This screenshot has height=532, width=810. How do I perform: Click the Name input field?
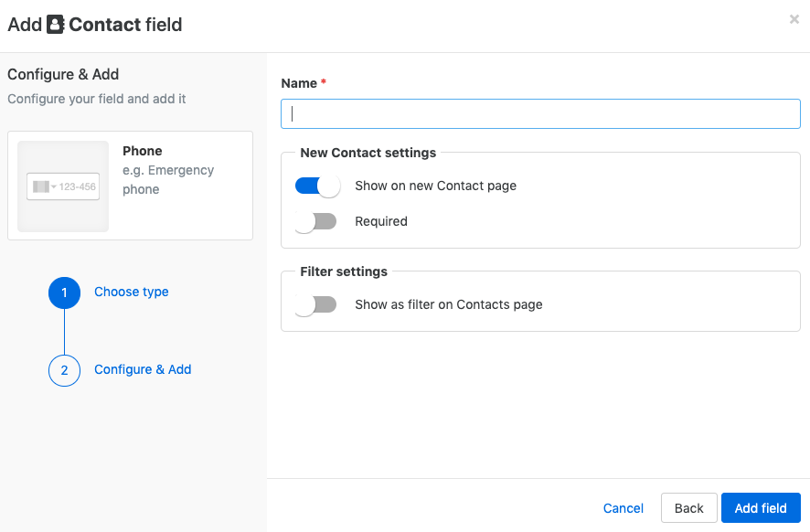coord(540,113)
